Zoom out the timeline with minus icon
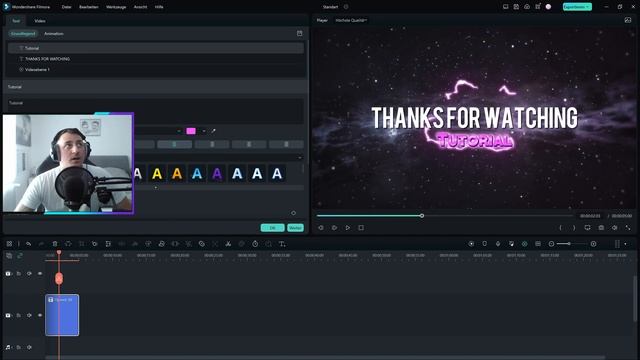The height and width of the screenshot is (360, 640). coord(551,244)
